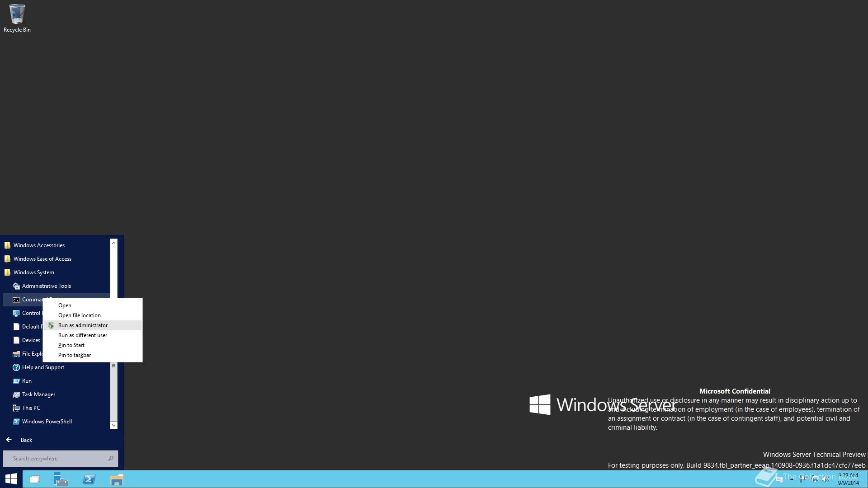Open Administrative Tools in Start menu
This screenshot has width=868, height=488.
click(56, 286)
